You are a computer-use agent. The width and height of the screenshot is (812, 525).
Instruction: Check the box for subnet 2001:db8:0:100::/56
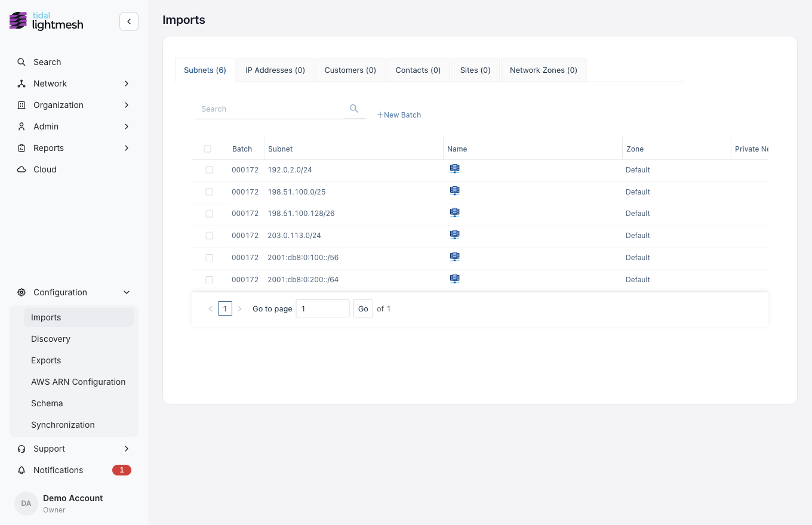[210, 258]
